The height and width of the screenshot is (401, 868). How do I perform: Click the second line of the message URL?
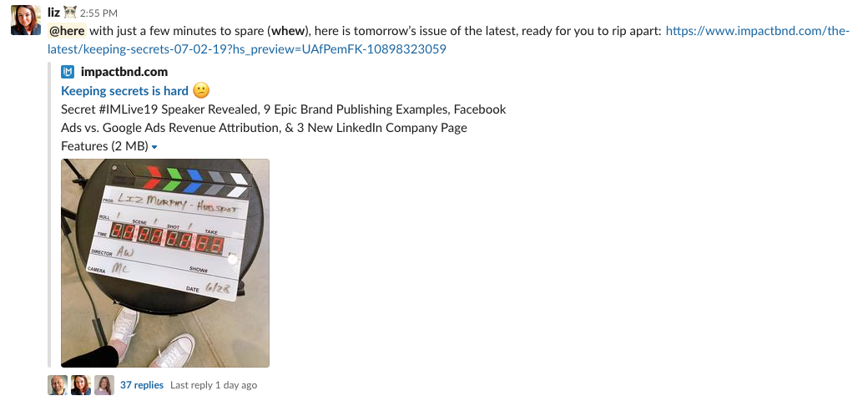pyautogui.click(x=247, y=49)
